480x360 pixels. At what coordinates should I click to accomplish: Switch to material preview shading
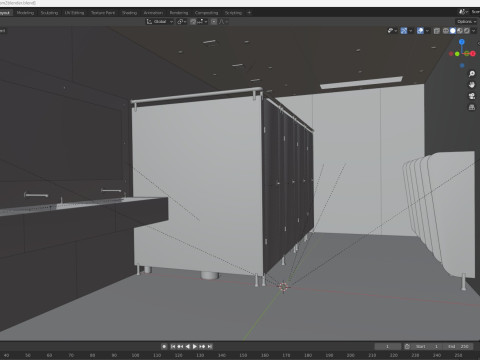pyautogui.click(x=460, y=31)
